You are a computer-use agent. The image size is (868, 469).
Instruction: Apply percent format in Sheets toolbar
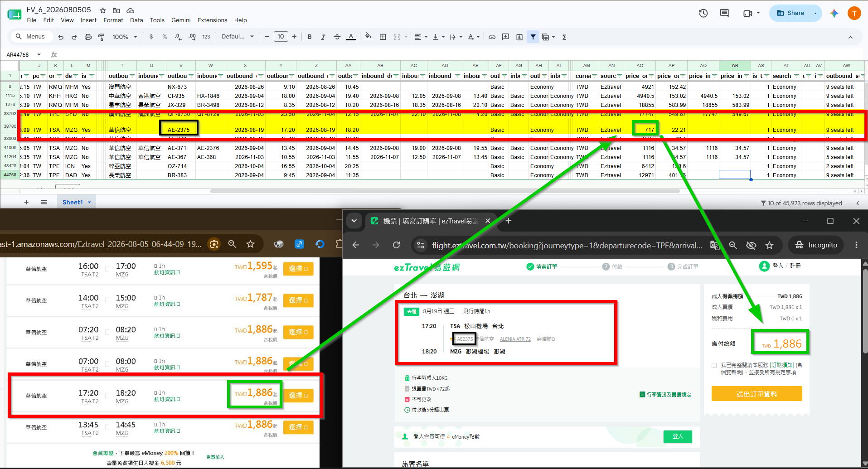pyautogui.click(x=165, y=37)
